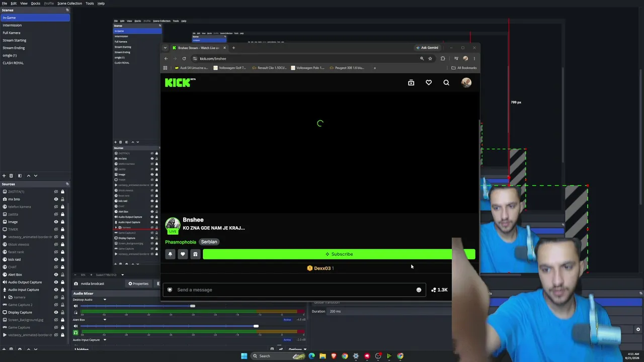
Task: Open Kick search with the magnifier icon
Action: [446, 82]
